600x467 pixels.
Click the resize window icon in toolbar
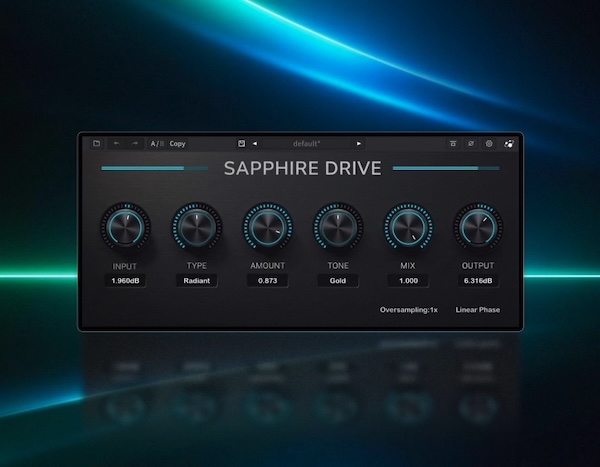point(453,144)
